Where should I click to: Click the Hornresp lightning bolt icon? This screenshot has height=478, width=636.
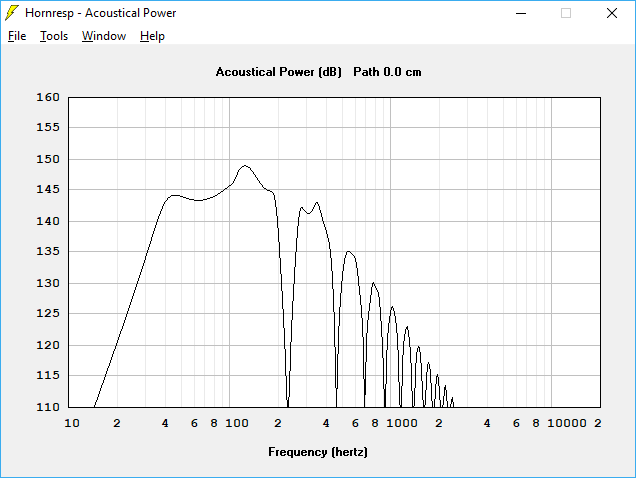click(x=12, y=13)
